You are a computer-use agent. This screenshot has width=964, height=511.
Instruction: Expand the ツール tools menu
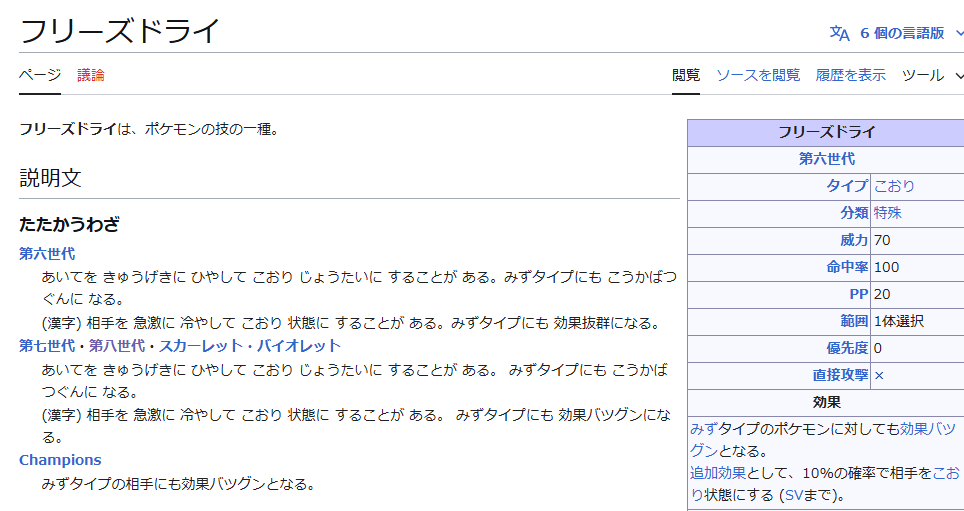point(932,76)
